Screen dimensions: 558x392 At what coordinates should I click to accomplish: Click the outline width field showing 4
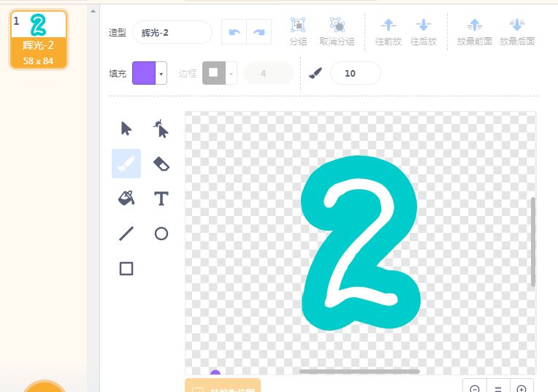click(269, 73)
